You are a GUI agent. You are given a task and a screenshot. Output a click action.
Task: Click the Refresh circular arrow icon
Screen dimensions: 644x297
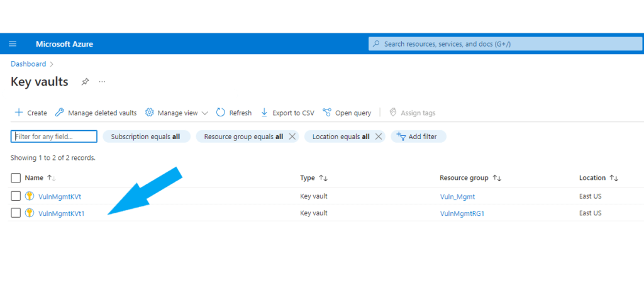(x=221, y=113)
